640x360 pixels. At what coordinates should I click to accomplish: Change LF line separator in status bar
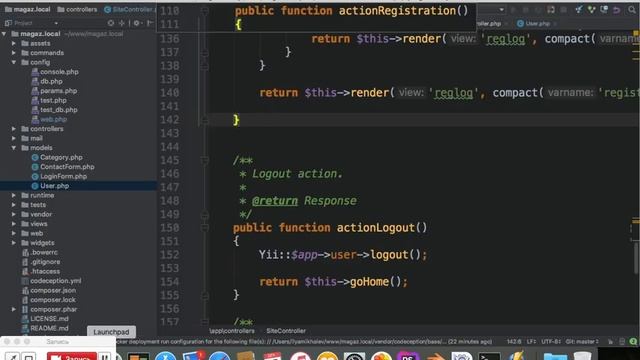[531, 342]
